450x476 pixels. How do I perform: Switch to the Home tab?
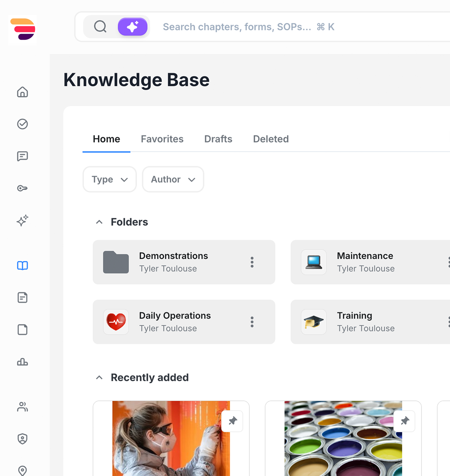coord(106,139)
